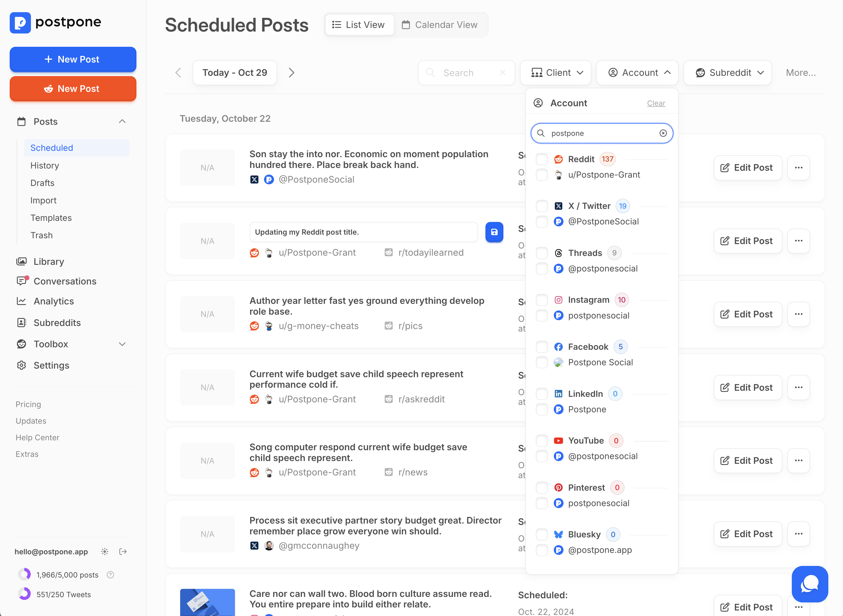Go to next date range arrow
Screen dimensions: 843x616
tap(292, 73)
